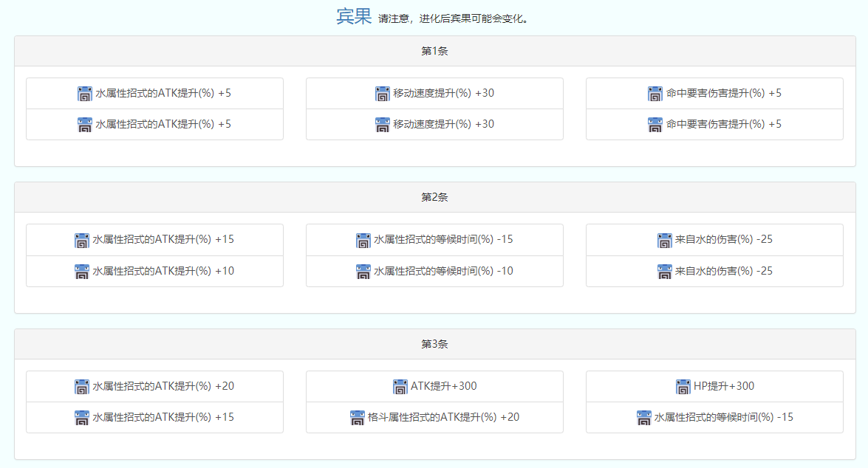Click the icon beside 第3条 '水属性招式的ATK提升(%) +15'

[x=82, y=418]
